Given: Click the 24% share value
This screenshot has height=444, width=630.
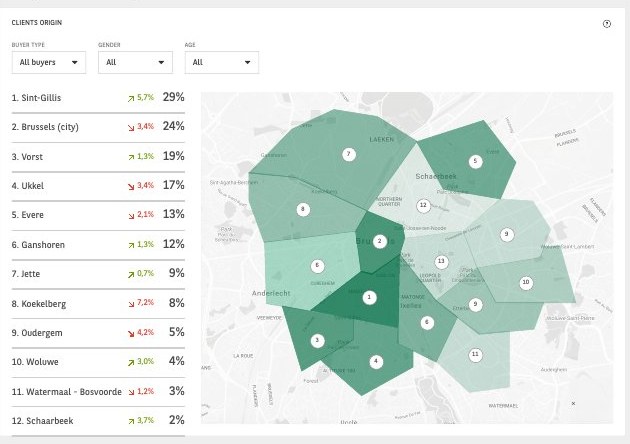Looking at the screenshot, I should (x=174, y=126).
